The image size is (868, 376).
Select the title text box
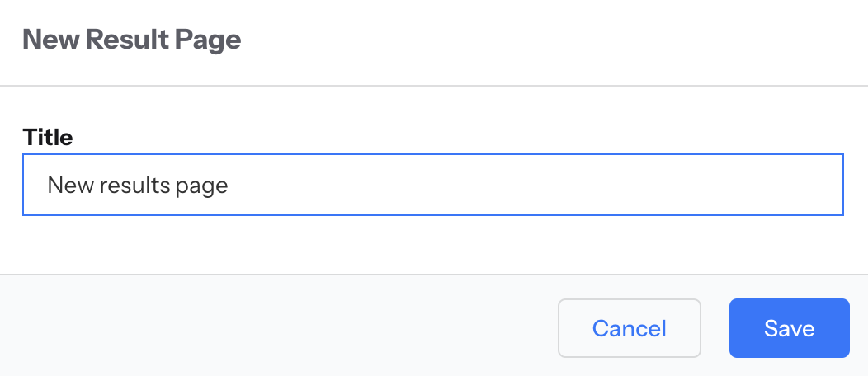(432, 185)
